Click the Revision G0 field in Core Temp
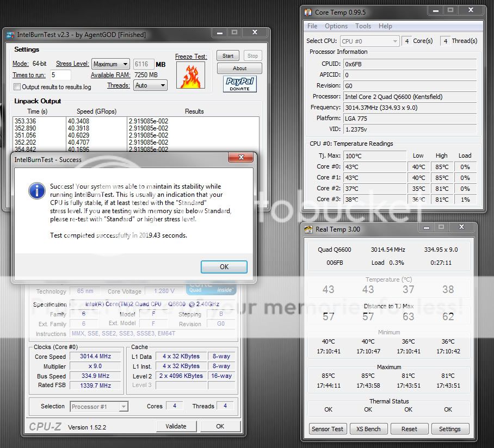This screenshot has width=494, height=448. click(x=410, y=86)
